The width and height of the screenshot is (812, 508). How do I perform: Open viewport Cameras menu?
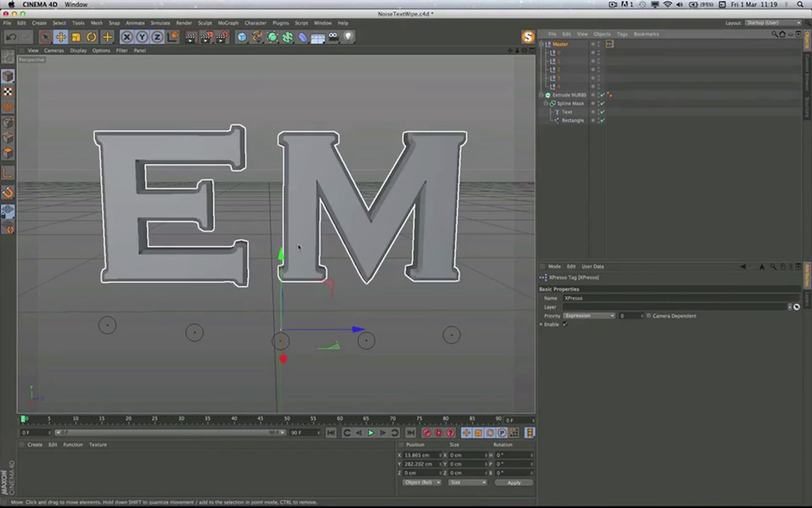tap(54, 50)
